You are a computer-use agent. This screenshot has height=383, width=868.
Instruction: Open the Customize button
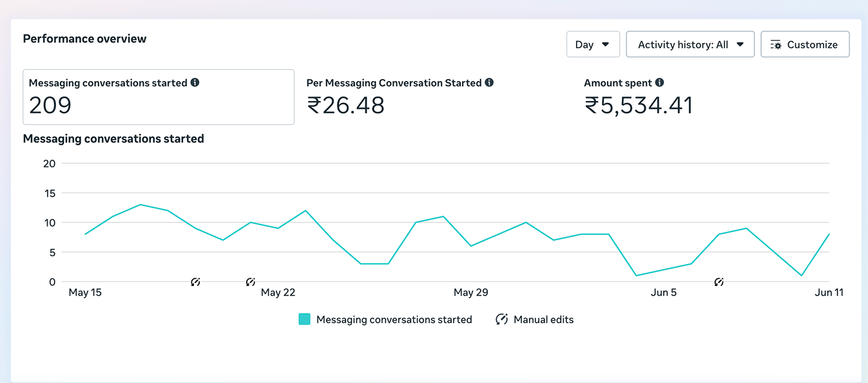pos(805,44)
